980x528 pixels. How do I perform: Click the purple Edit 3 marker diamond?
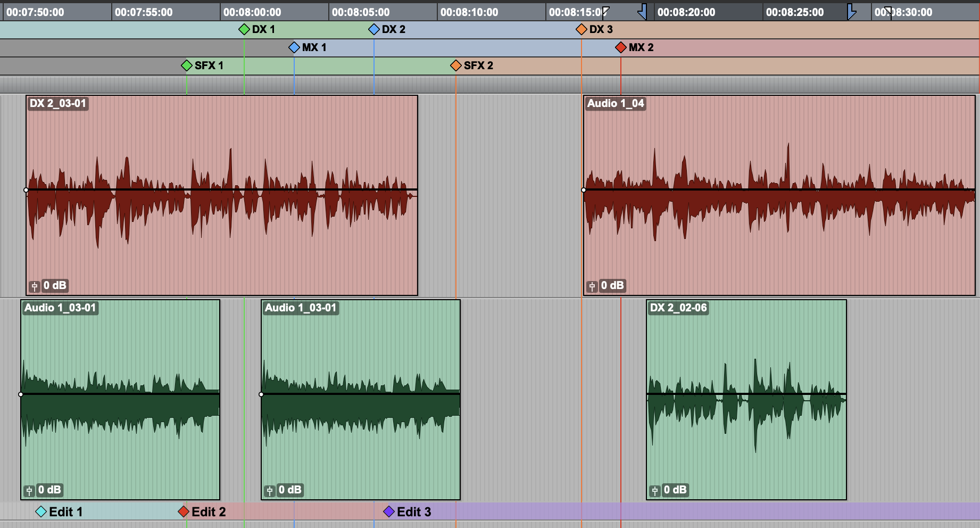[389, 511]
